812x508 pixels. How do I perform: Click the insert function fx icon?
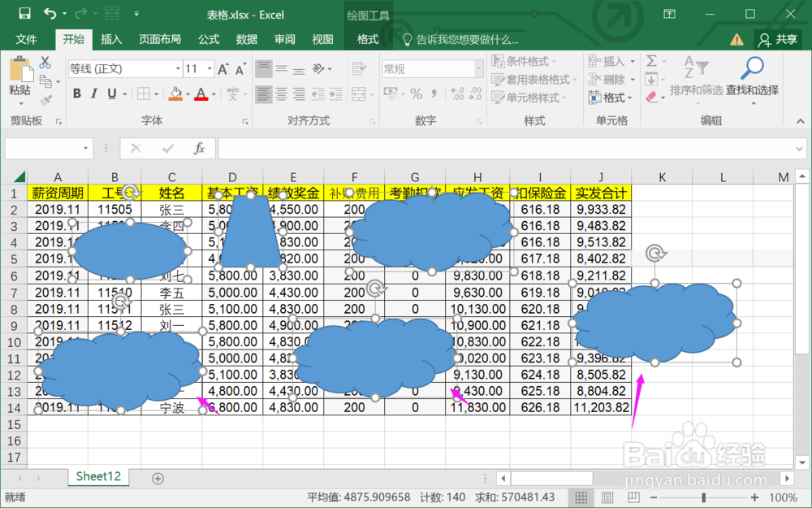pos(199,149)
